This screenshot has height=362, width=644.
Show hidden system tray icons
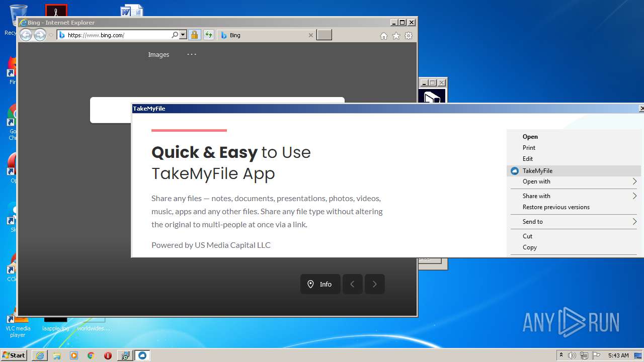tap(561, 355)
